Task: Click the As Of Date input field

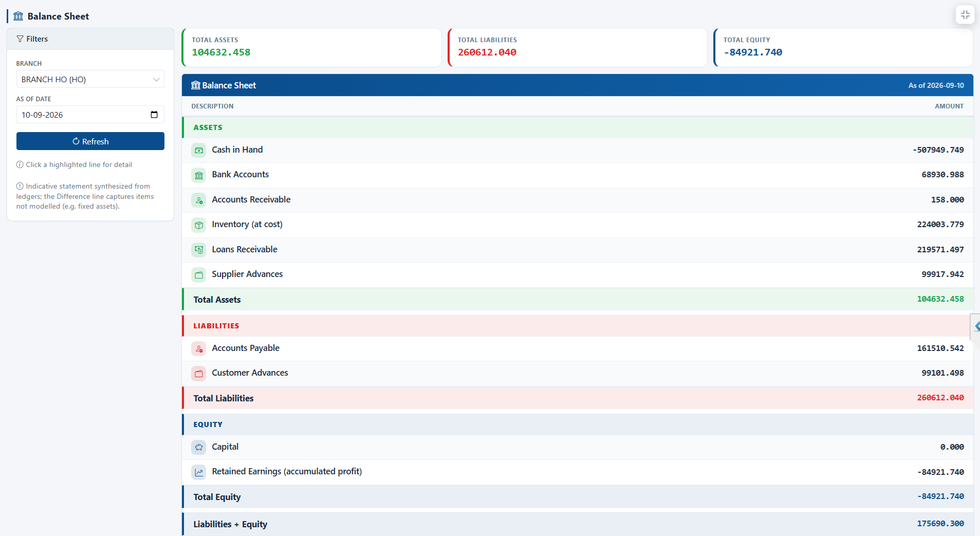Action: [x=90, y=115]
